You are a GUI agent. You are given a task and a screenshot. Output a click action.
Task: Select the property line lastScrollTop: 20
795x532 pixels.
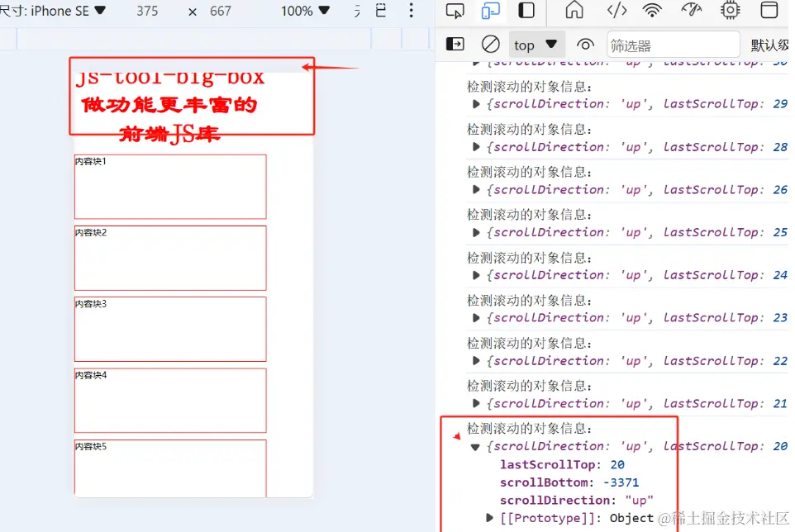(x=562, y=464)
